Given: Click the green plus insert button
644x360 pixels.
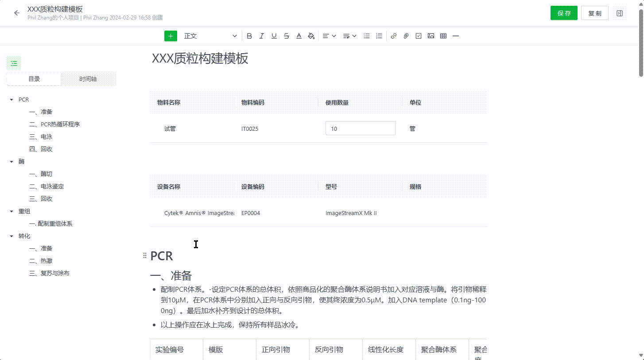Looking at the screenshot, I should (171, 36).
